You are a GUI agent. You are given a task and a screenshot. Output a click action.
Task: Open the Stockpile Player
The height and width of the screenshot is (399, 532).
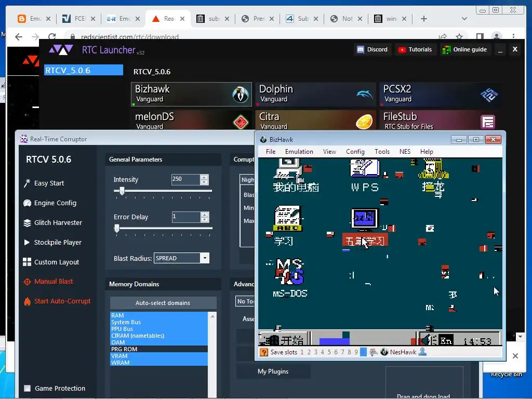pyautogui.click(x=52, y=242)
